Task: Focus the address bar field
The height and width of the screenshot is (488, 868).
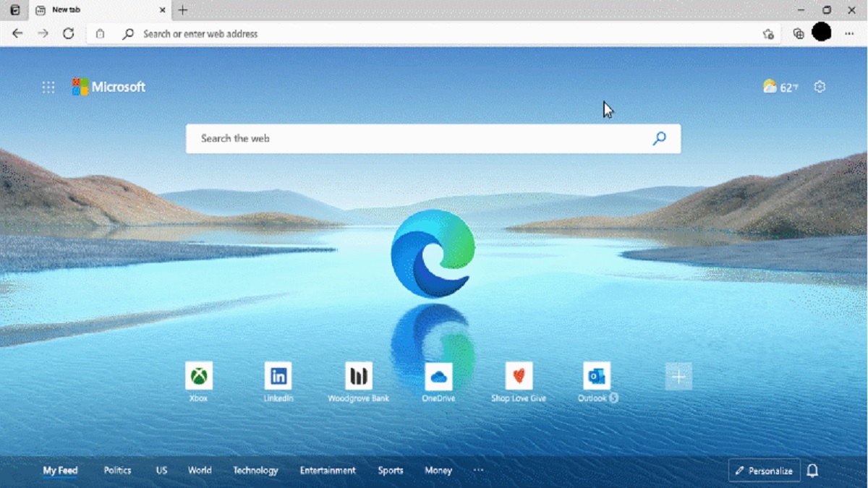Action: tap(434, 34)
